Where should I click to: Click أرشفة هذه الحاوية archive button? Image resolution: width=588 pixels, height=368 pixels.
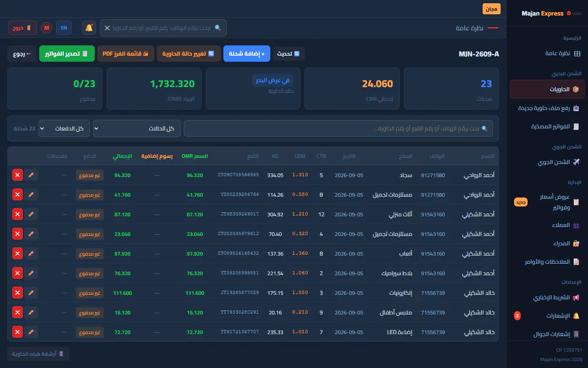[x=38, y=354]
